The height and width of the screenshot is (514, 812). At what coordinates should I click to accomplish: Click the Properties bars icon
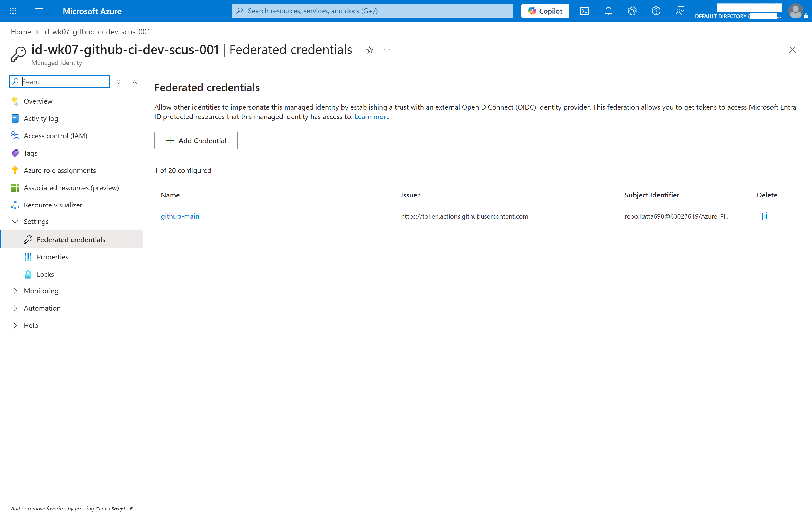(28, 257)
